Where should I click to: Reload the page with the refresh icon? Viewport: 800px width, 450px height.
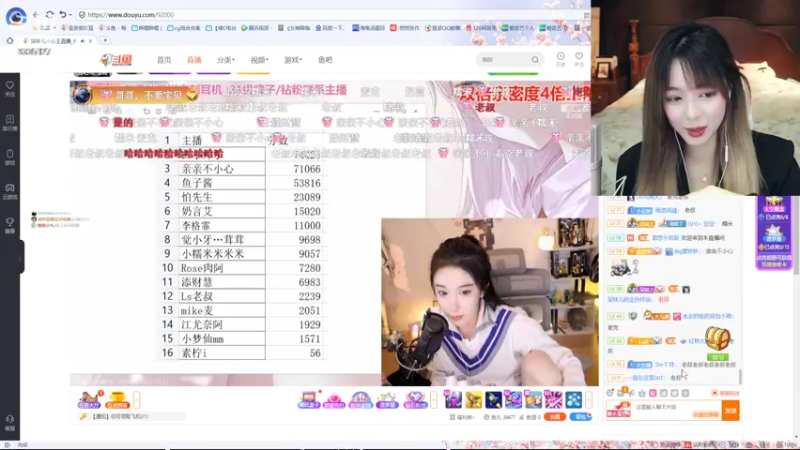49,15
